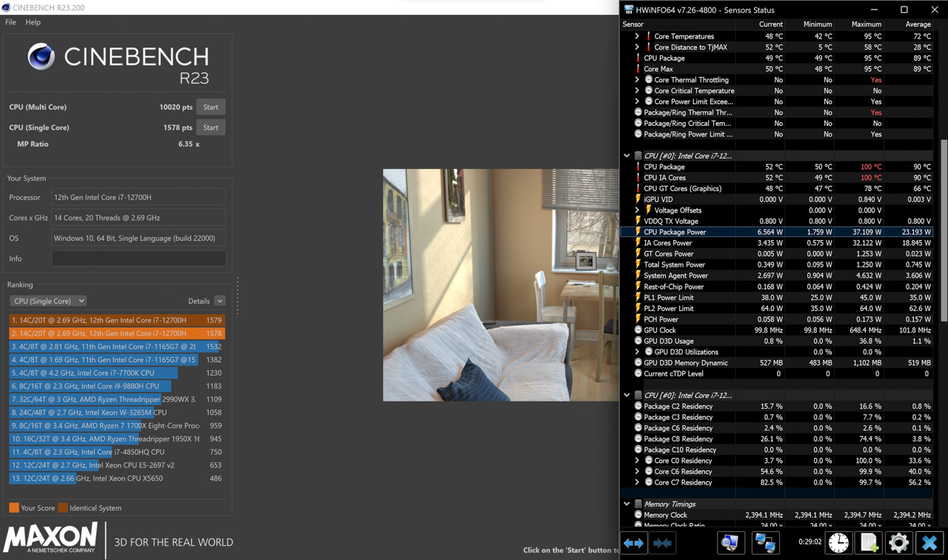This screenshot has width=948, height=560.
Task: Click lightning icon beside iGPU VID
Action: tap(638, 199)
